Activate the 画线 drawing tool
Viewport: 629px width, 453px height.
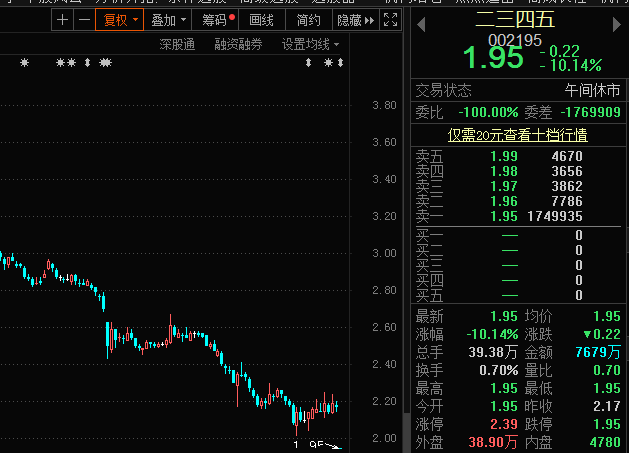pyautogui.click(x=261, y=20)
